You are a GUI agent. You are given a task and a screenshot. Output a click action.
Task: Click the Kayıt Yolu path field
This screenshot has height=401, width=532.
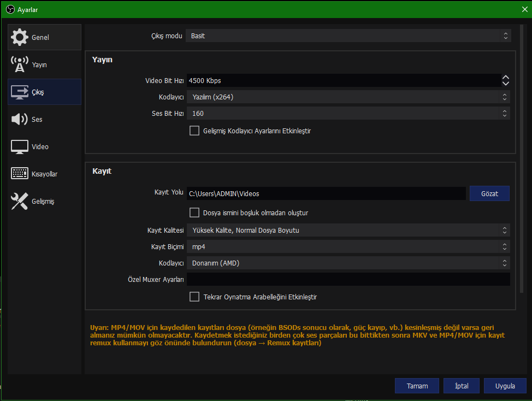327,193
